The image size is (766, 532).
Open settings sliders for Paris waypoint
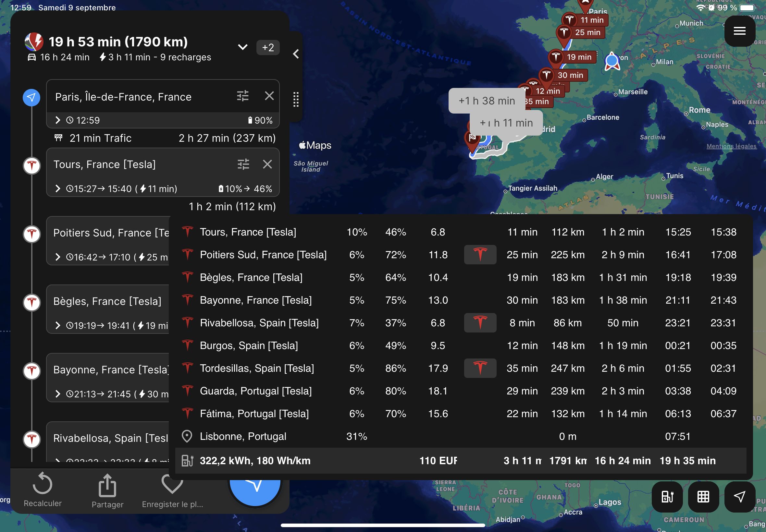(x=242, y=96)
